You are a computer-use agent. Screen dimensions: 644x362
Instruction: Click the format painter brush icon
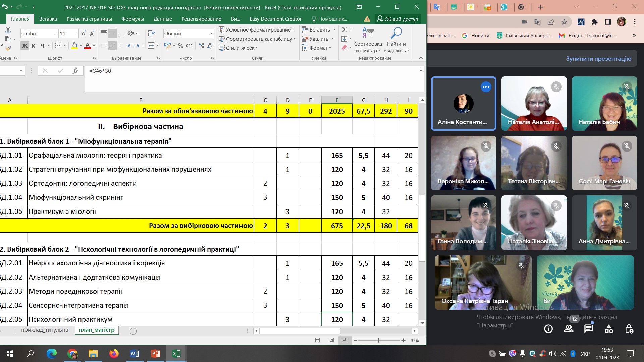[x=8, y=49]
